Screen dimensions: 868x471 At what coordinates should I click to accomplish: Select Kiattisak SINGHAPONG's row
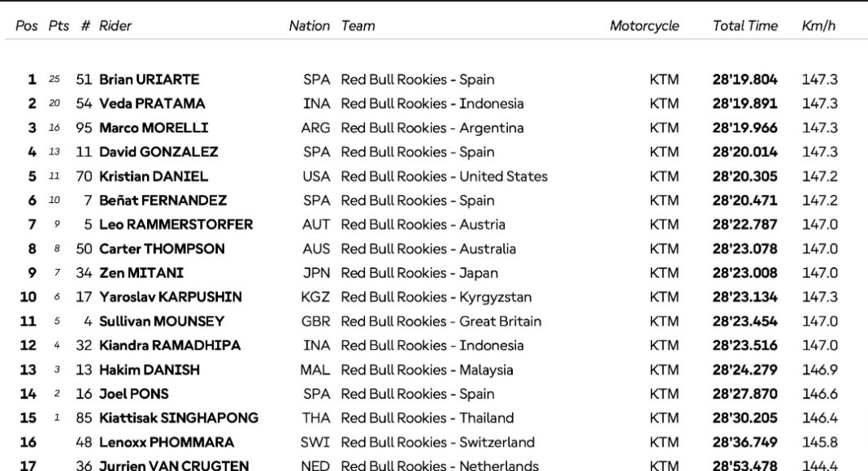tap(178, 418)
